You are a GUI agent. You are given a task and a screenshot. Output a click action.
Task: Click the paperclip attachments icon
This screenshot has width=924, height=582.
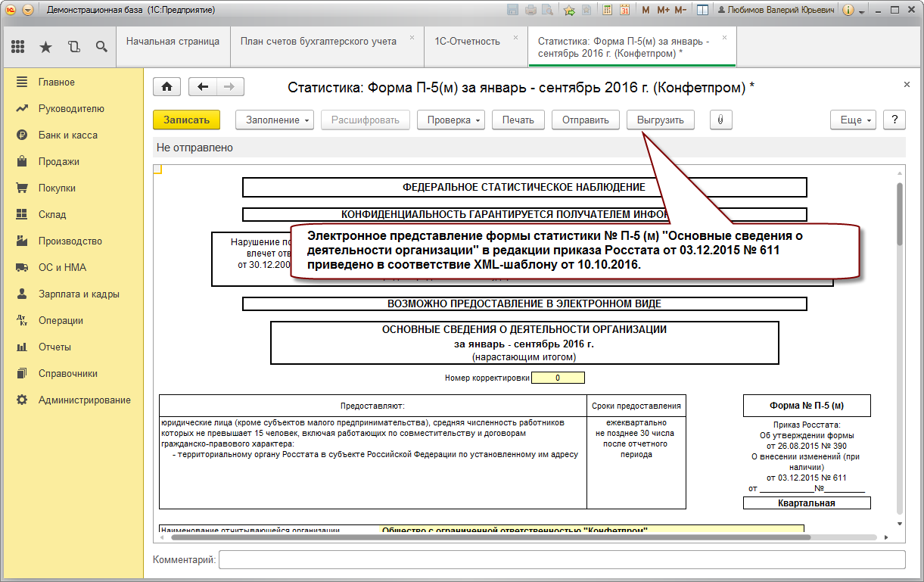coord(720,120)
